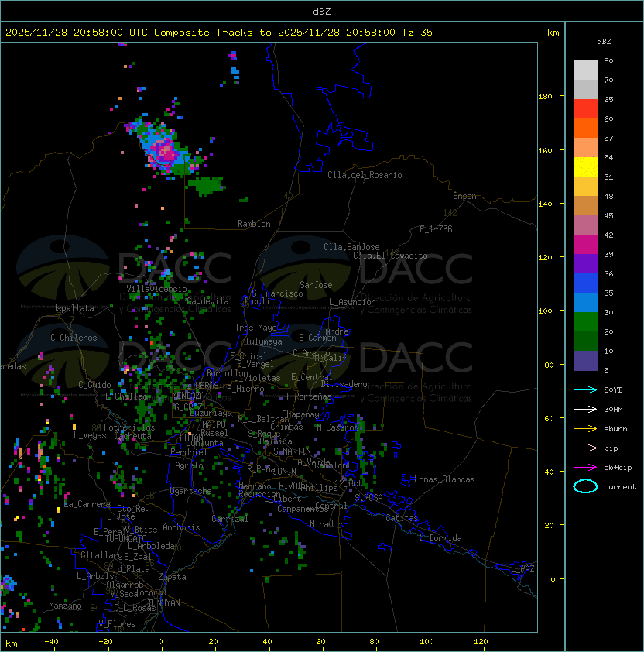Click the cyan 'current' ellipse legend symbol
The height and width of the screenshot is (652, 644).
(585, 486)
